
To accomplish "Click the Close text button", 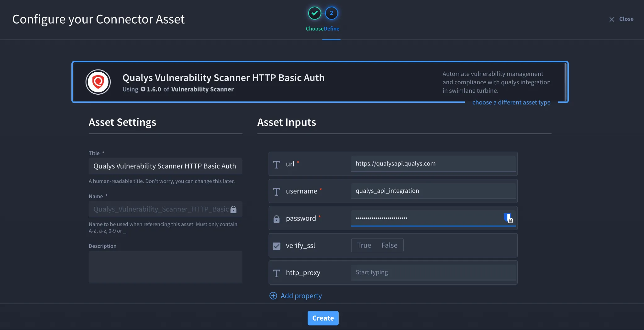I will (626, 19).
